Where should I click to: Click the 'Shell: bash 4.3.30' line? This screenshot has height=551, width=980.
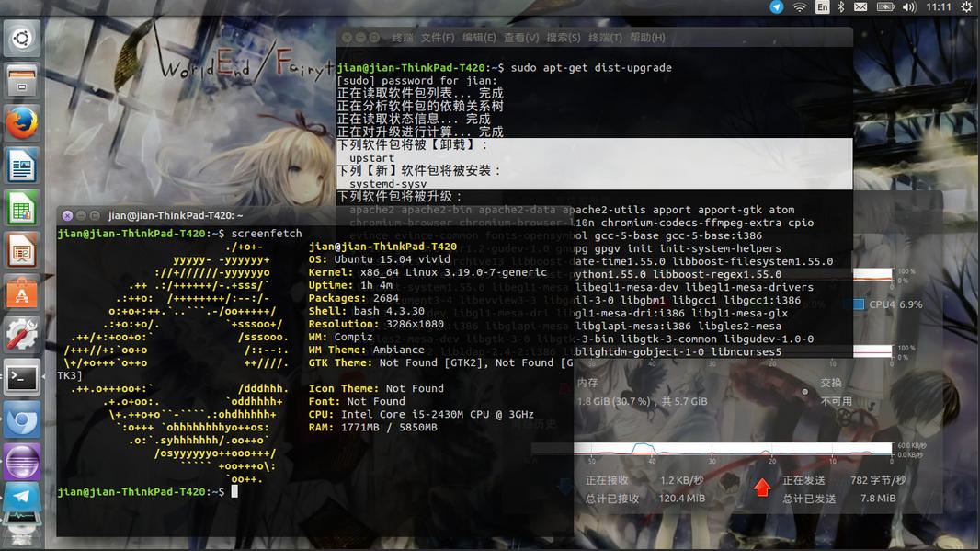[x=366, y=311]
